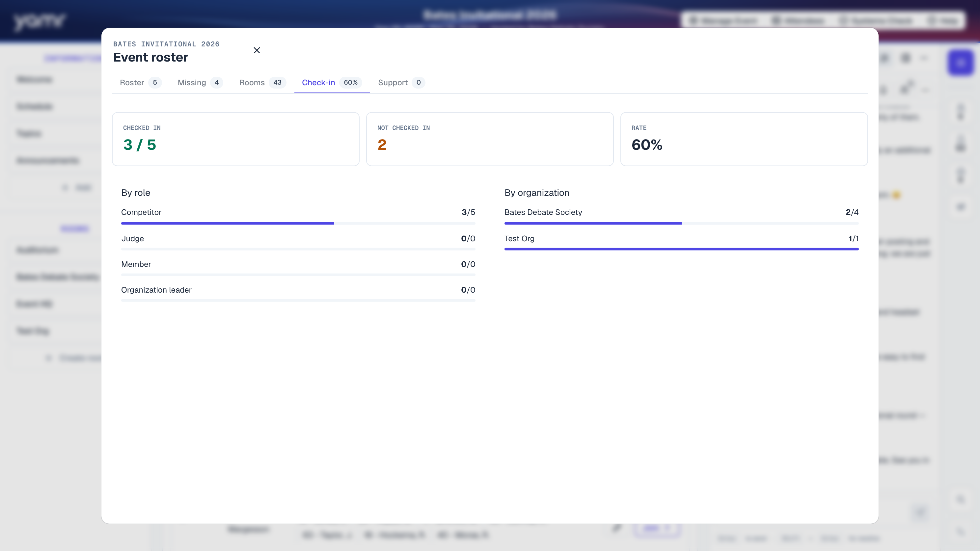Select the Check-in tab
This screenshot has height=551, width=980.
[332, 83]
